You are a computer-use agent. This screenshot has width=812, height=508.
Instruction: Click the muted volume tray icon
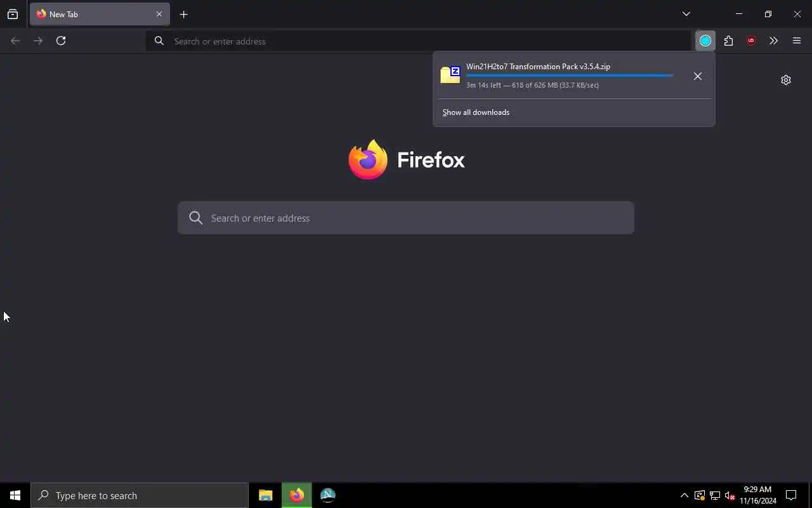pyautogui.click(x=730, y=495)
